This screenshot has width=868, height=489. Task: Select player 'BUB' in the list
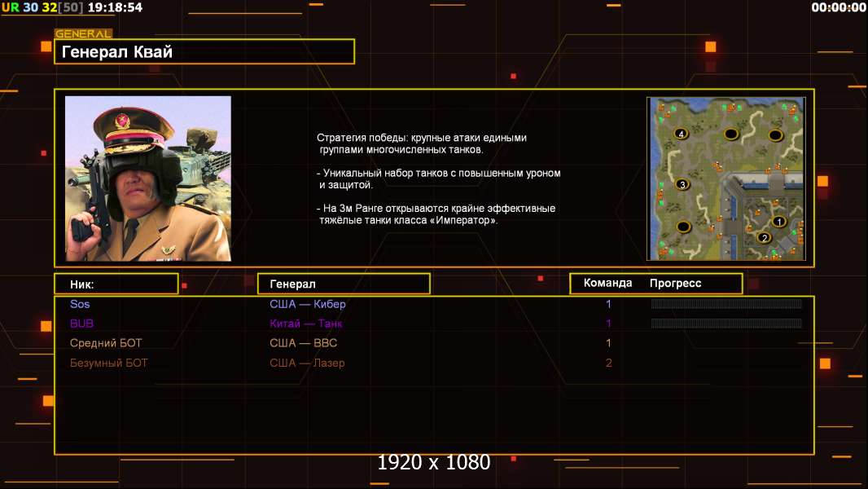pos(82,324)
